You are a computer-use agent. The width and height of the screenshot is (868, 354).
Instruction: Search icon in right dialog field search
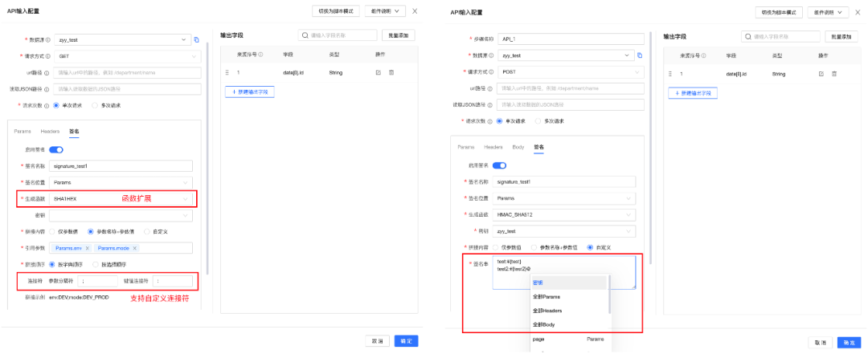click(748, 36)
